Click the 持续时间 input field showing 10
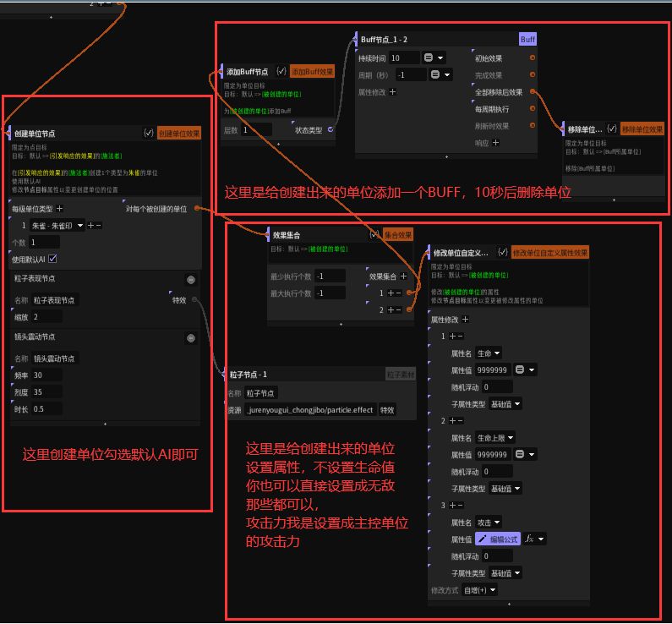The image size is (672, 624). click(404, 57)
